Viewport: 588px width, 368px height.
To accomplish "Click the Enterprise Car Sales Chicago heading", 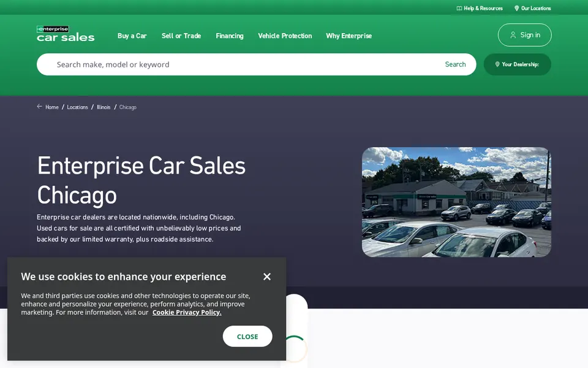I will (141, 180).
